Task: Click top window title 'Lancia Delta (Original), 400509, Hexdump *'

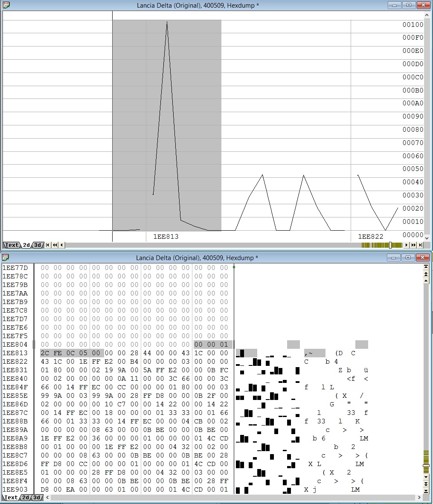Action: (198, 6)
